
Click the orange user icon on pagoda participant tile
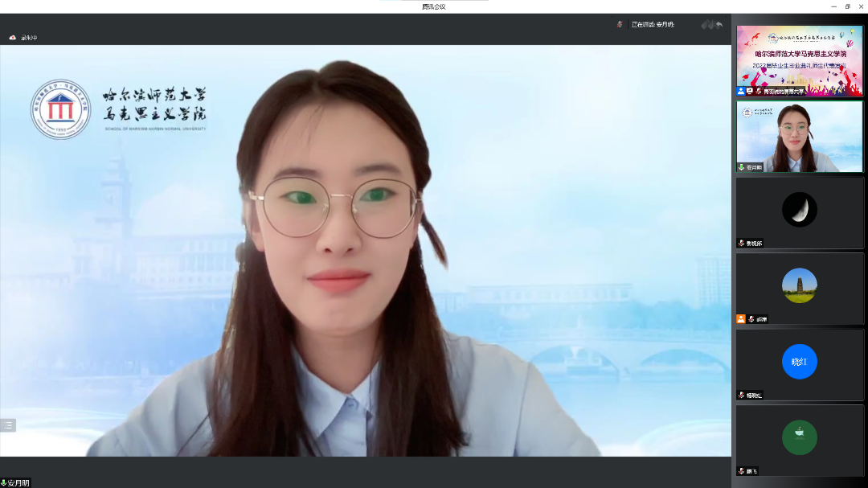[741, 319]
